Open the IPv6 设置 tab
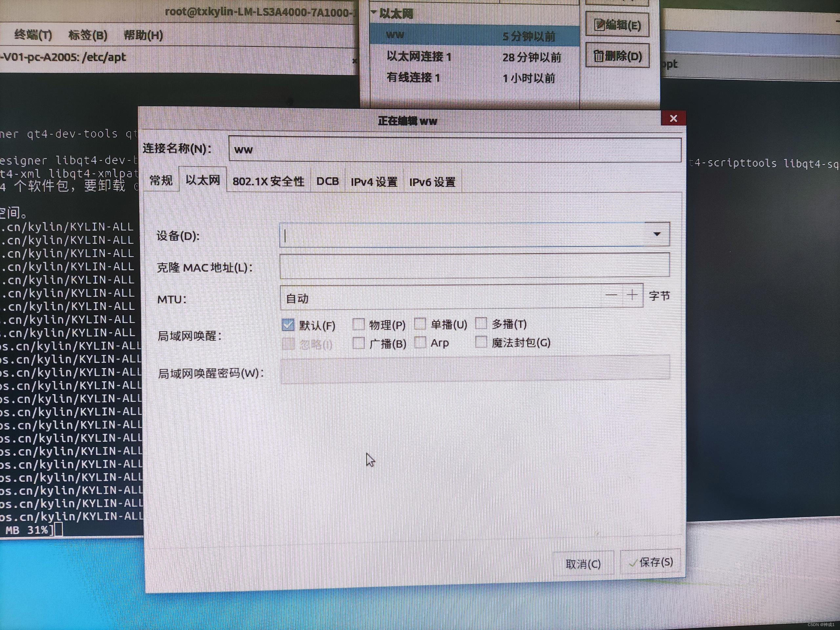 432,182
